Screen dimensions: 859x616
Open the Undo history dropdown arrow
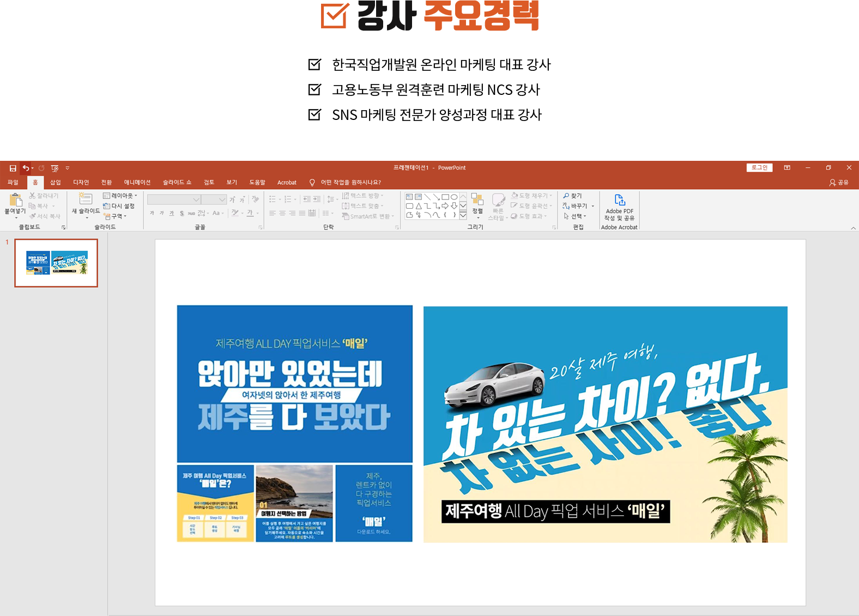click(32, 168)
